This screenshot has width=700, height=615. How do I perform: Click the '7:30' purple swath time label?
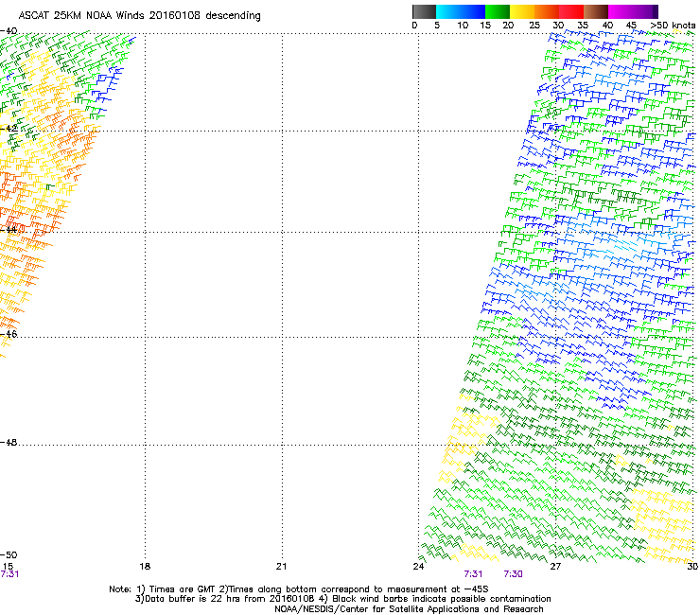[514, 574]
